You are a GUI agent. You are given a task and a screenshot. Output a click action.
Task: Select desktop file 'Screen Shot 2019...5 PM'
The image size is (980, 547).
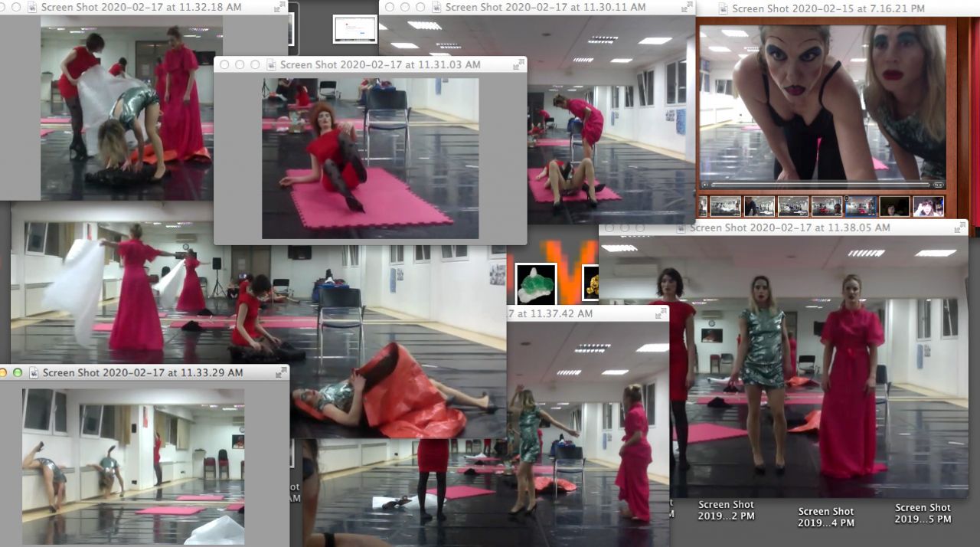(923, 513)
